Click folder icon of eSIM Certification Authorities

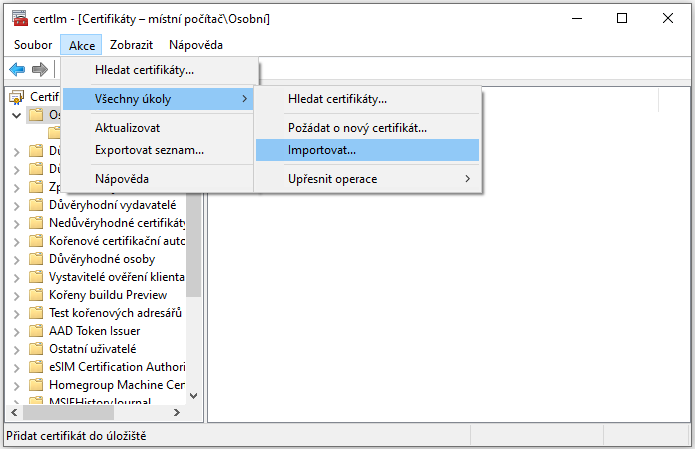pos(36,367)
